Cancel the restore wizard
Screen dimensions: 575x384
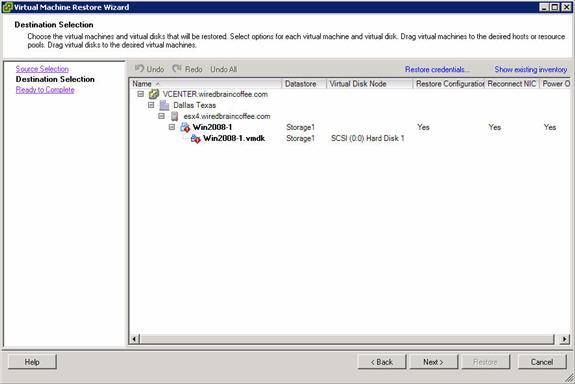(x=542, y=362)
